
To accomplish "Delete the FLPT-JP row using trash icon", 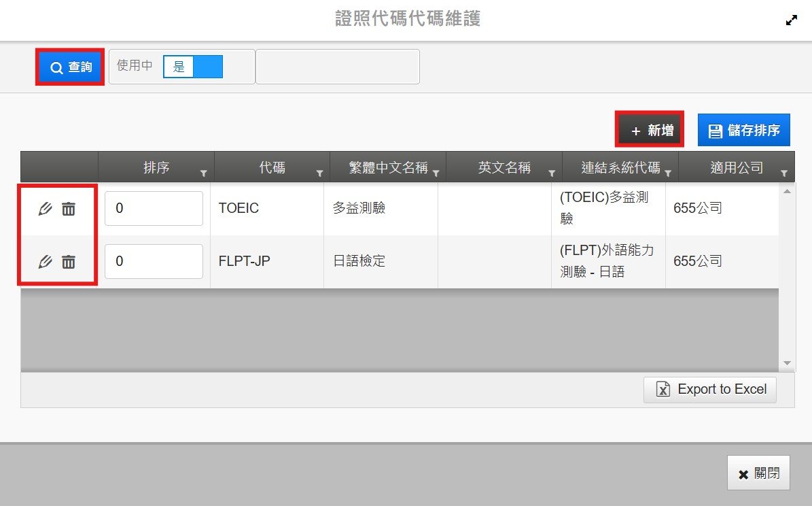I will click(69, 261).
